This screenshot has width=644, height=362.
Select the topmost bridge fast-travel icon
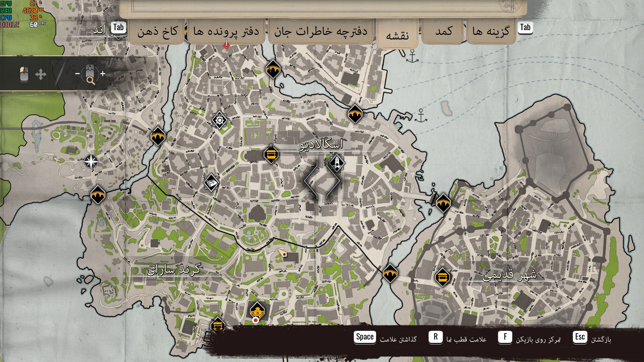click(273, 69)
